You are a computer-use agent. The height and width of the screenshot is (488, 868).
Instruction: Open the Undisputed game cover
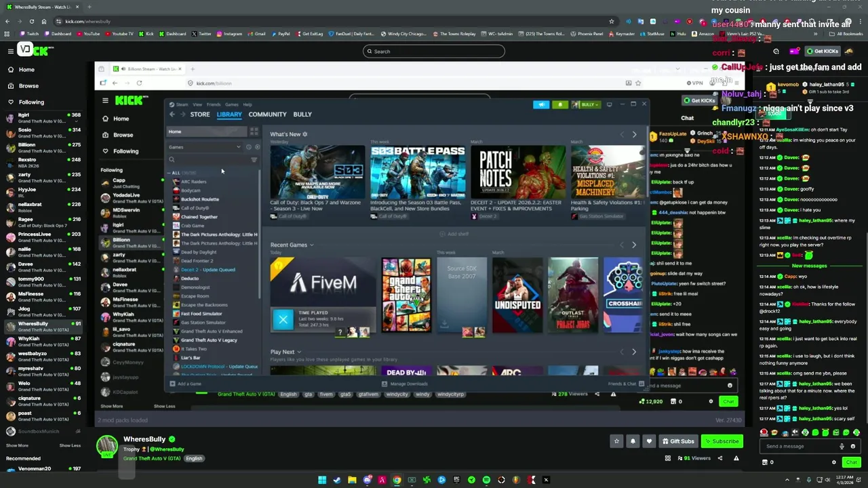coord(517,295)
